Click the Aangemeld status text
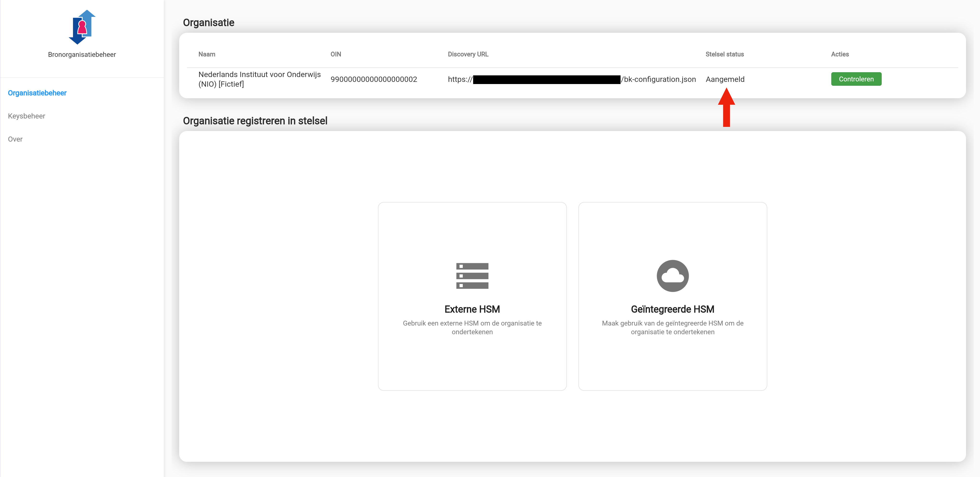The width and height of the screenshot is (980, 477). pos(725,79)
